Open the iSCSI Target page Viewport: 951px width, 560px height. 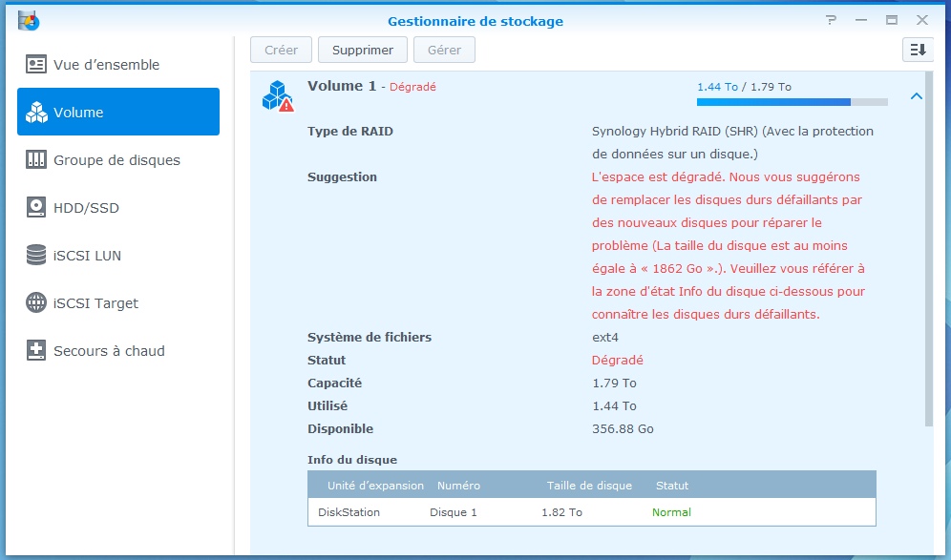click(x=118, y=302)
